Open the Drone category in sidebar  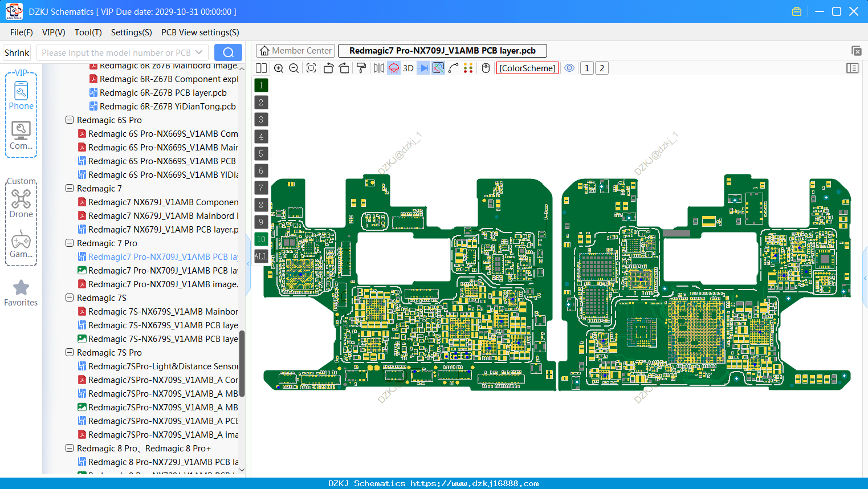pyautogui.click(x=21, y=203)
